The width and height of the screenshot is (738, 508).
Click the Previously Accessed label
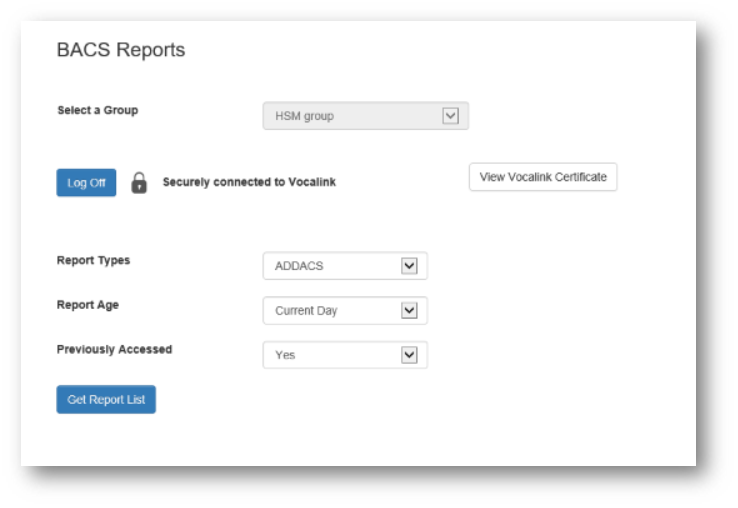(x=114, y=349)
